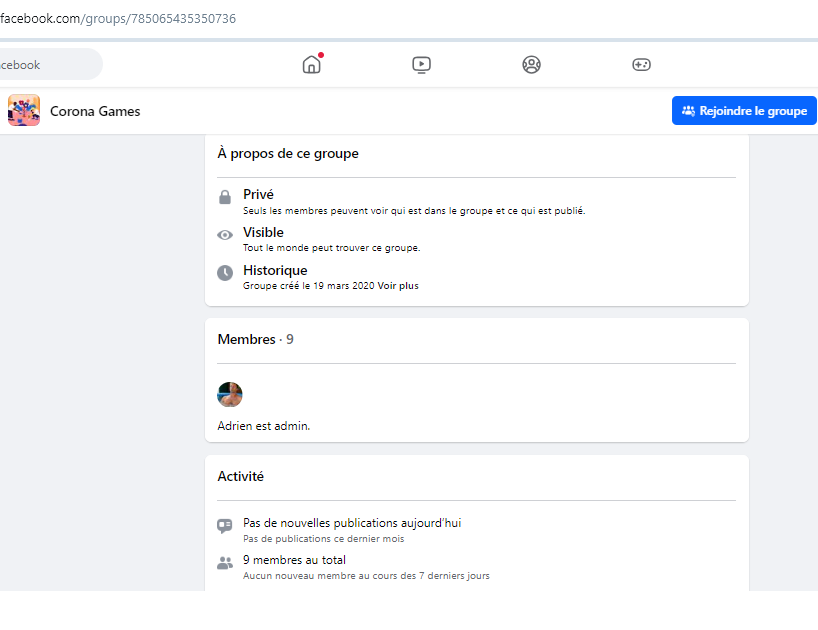Click the browser address bar URL

click(x=118, y=18)
